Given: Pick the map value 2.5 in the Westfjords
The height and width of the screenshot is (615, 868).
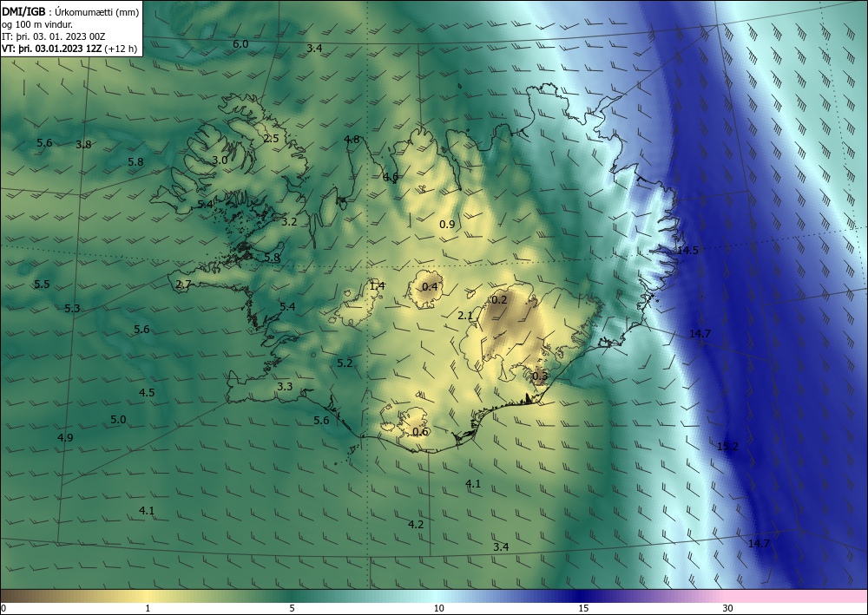Looking at the screenshot, I should [x=271, y=138].
